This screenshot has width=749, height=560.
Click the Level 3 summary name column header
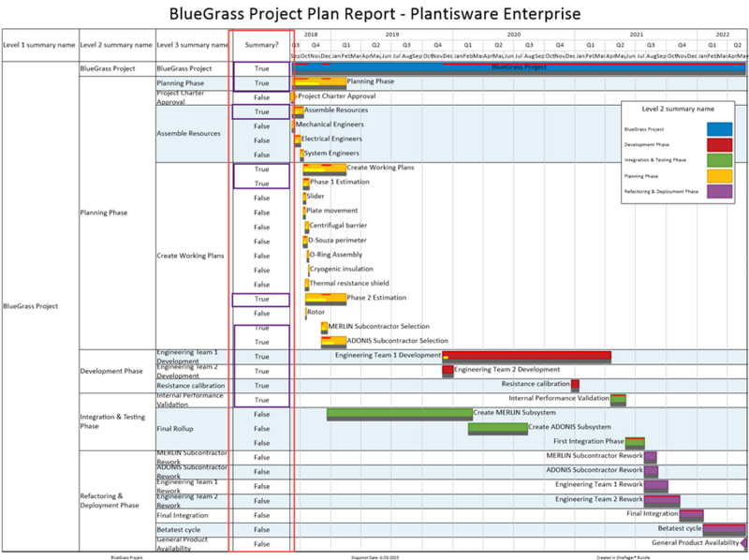pos(193,45)
